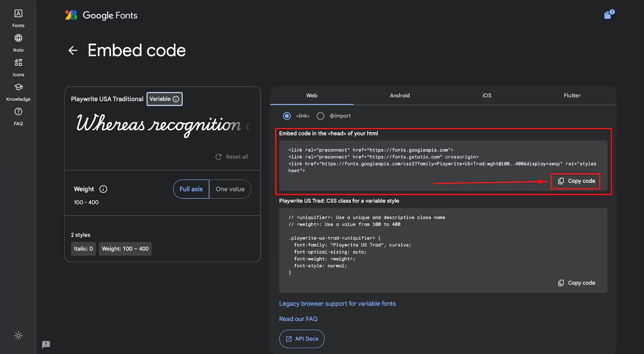
Task: Click info icon in Variable badge
Action: coord(176,99)
